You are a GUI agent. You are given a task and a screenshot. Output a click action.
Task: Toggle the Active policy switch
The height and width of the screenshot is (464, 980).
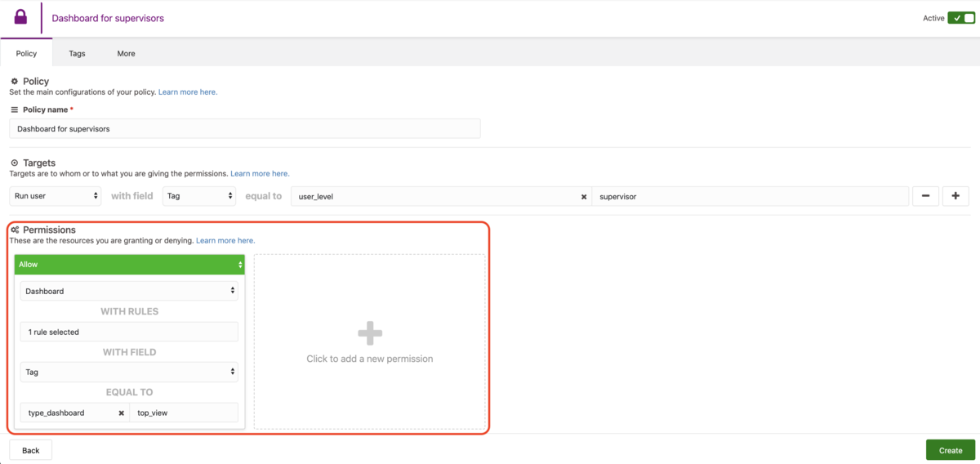tap(961, 18)
